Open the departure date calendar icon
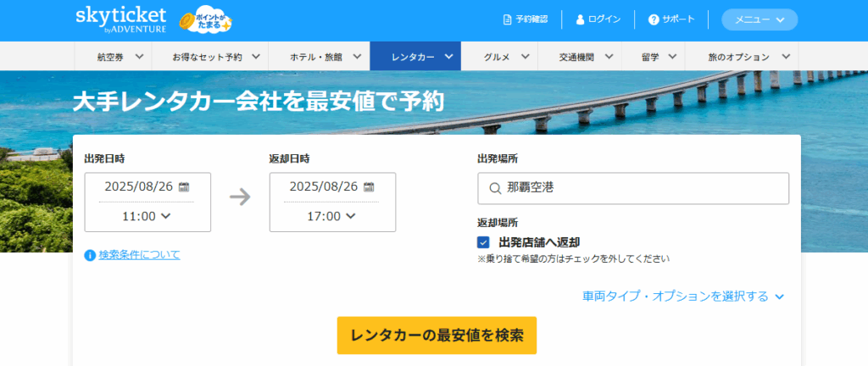 184,186
